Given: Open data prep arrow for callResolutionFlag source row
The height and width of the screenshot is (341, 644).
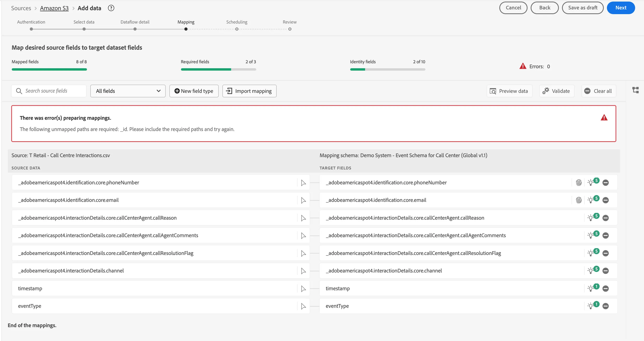Looking at the screenshot, I should pos(303,253).
